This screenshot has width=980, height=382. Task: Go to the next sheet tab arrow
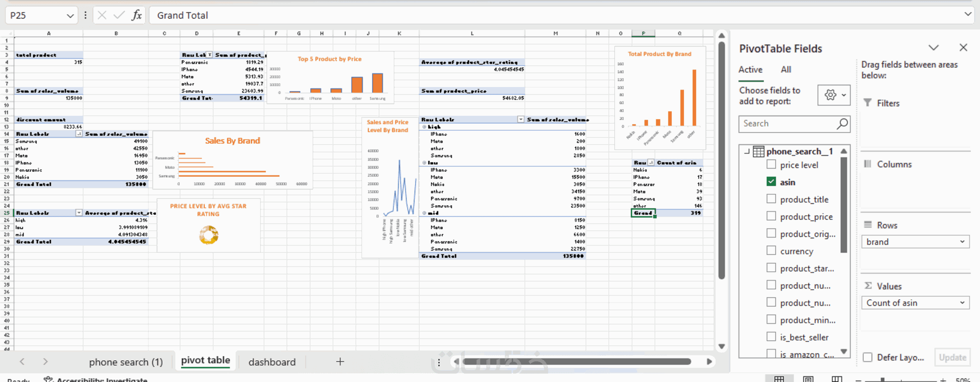[x=45, y=362]
